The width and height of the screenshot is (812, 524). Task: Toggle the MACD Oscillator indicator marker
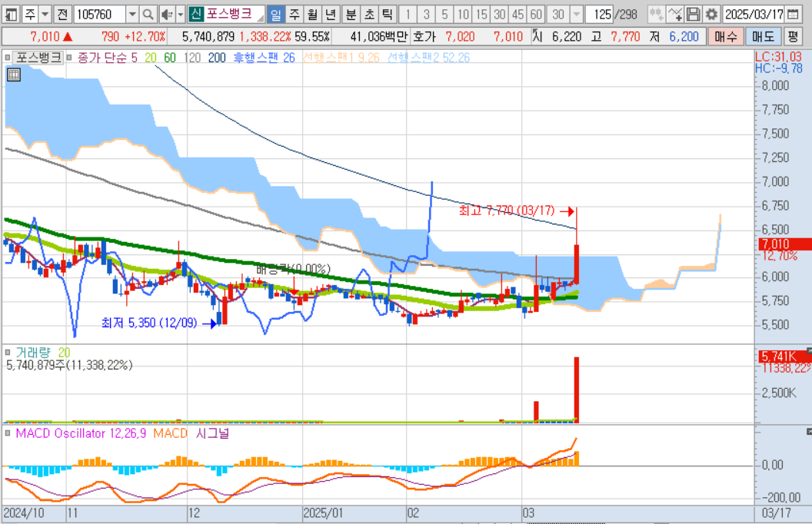point(7,433)
